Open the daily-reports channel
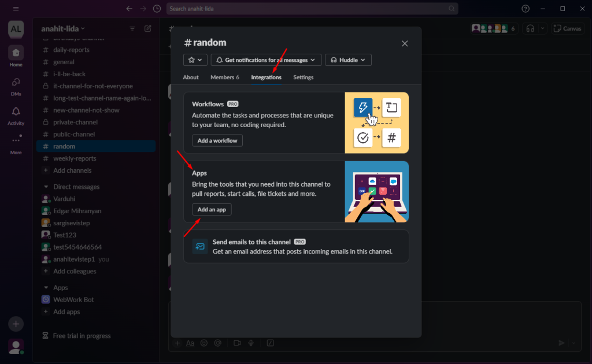 [96, 50]
